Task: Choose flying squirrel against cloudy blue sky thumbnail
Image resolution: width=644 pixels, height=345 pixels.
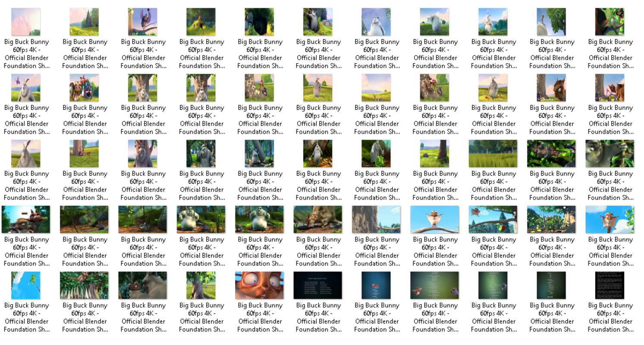Action: (610, 220)
